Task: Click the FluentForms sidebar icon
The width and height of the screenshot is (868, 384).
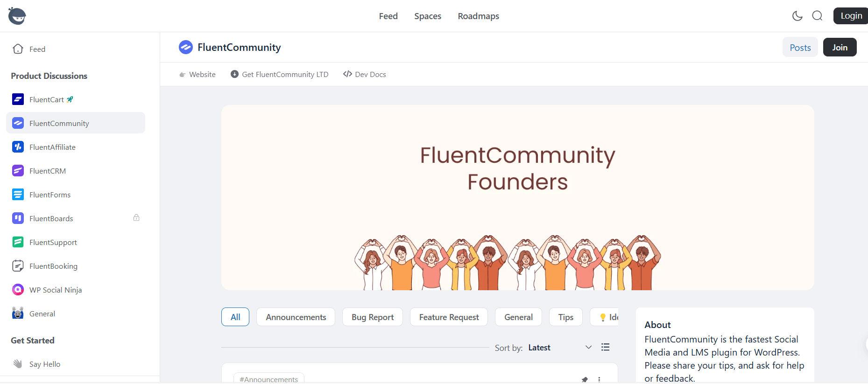Action: click(18, 194)
